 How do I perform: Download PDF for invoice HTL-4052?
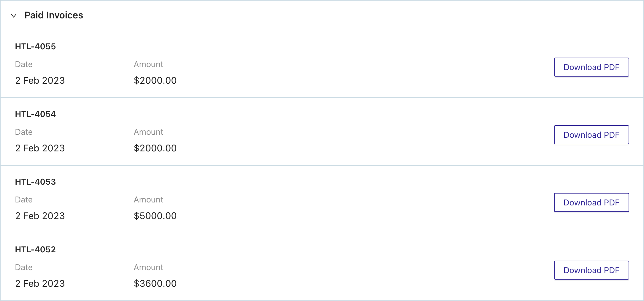[591, 270]
